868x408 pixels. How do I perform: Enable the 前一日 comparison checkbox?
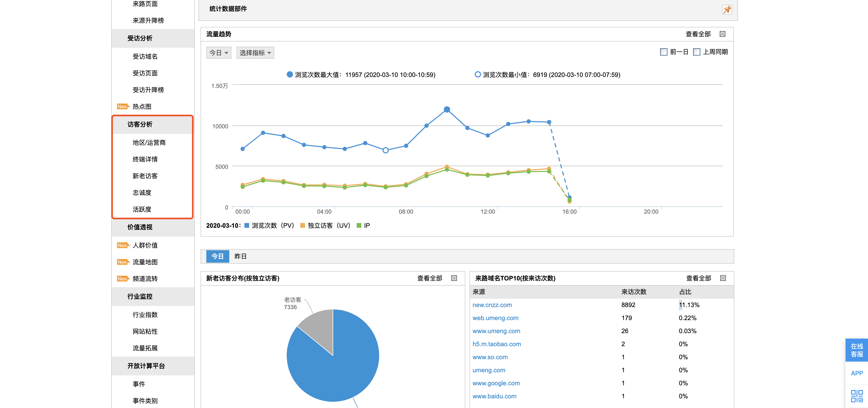click(664, 52)
